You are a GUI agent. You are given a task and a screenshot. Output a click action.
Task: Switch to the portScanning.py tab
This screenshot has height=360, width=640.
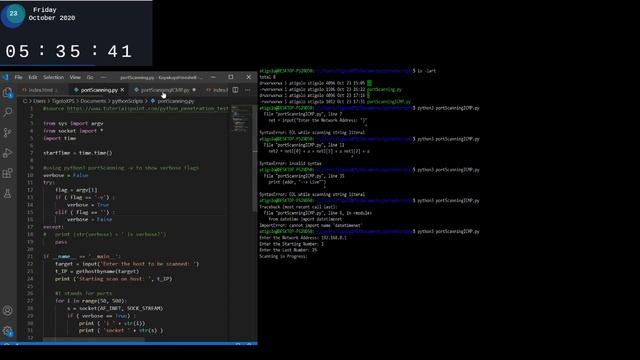pyautogui.click(x=99, y=90)
